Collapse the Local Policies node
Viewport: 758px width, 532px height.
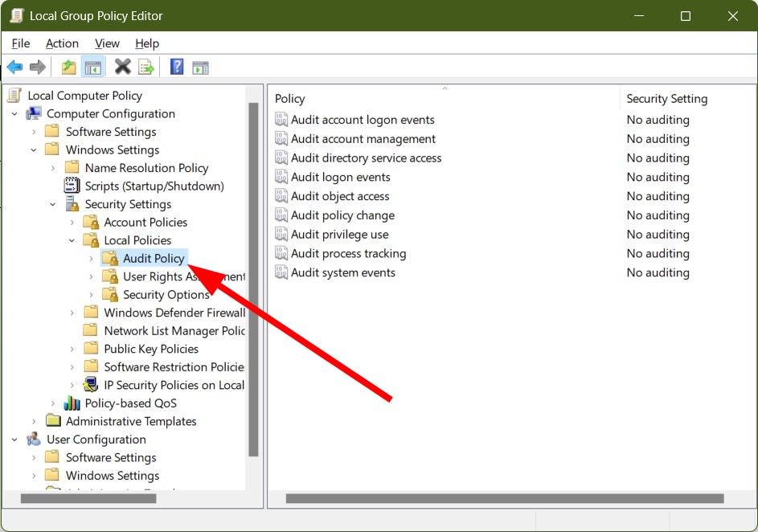point(72,240)
